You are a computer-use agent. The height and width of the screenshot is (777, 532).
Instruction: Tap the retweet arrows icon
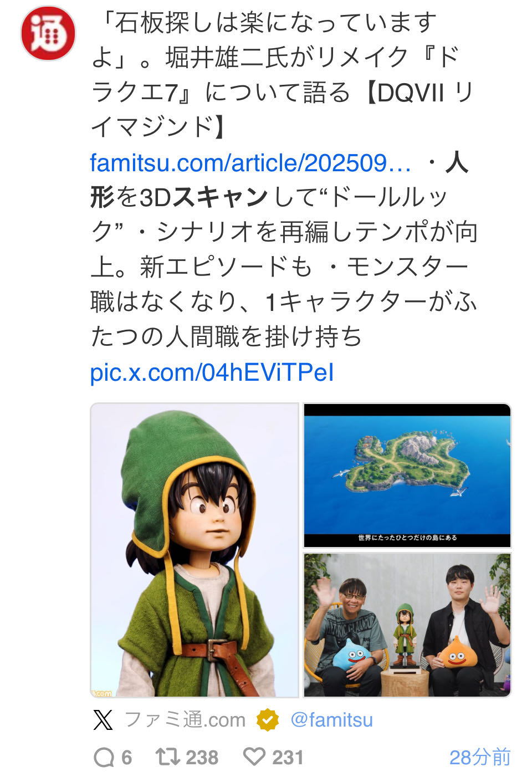[x=167, y=756]
